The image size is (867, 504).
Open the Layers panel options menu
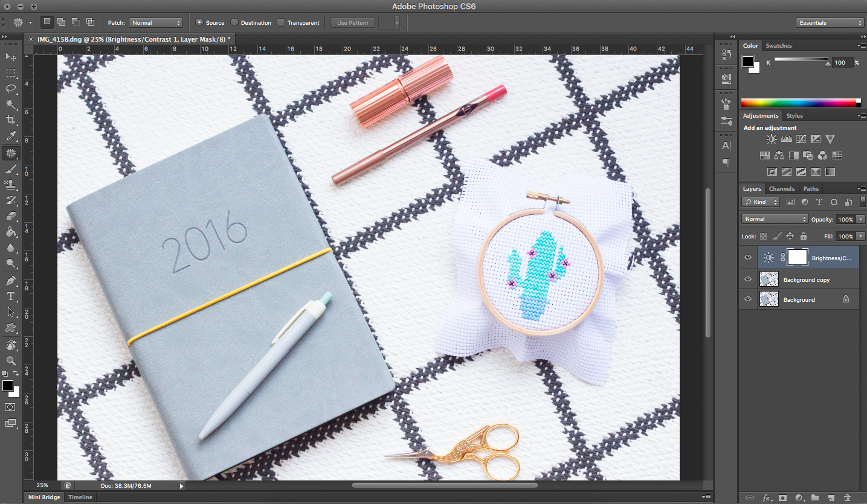tap(861, 189)
